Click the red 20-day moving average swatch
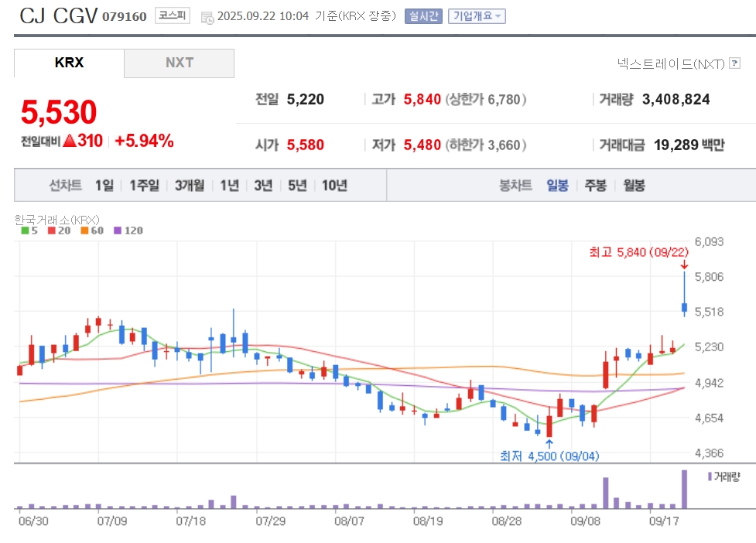The height and width of the screenshot is (543, 756). click(52, 231)
